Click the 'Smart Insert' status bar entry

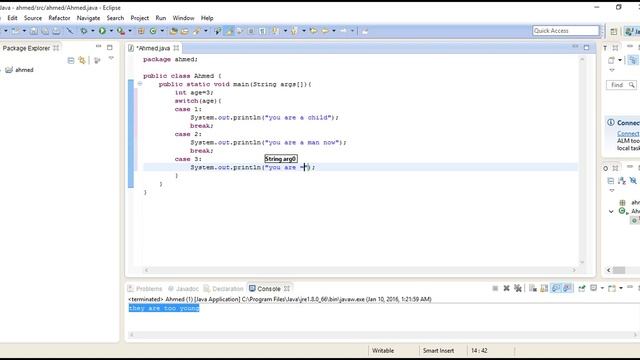[438, 351]
